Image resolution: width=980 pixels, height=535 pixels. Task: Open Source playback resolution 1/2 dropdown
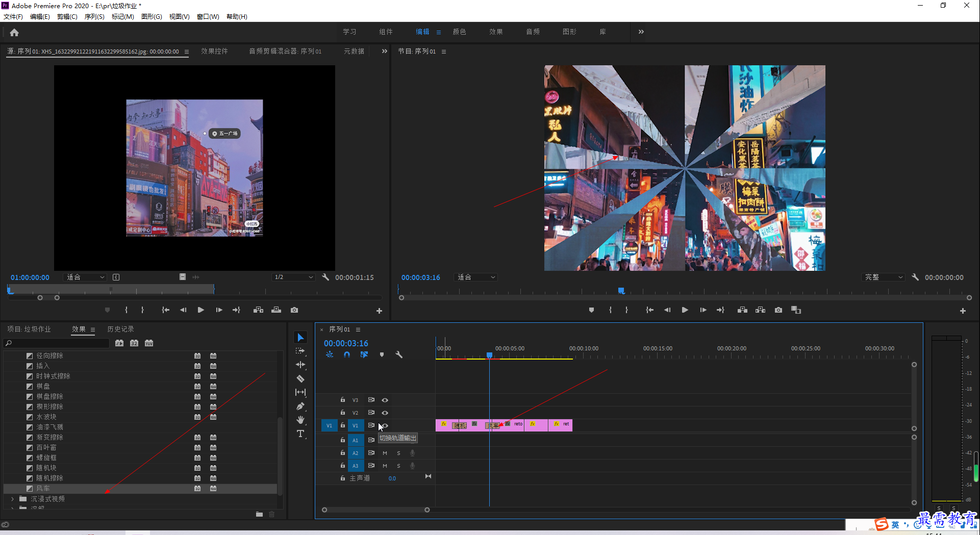pos(293,277)
